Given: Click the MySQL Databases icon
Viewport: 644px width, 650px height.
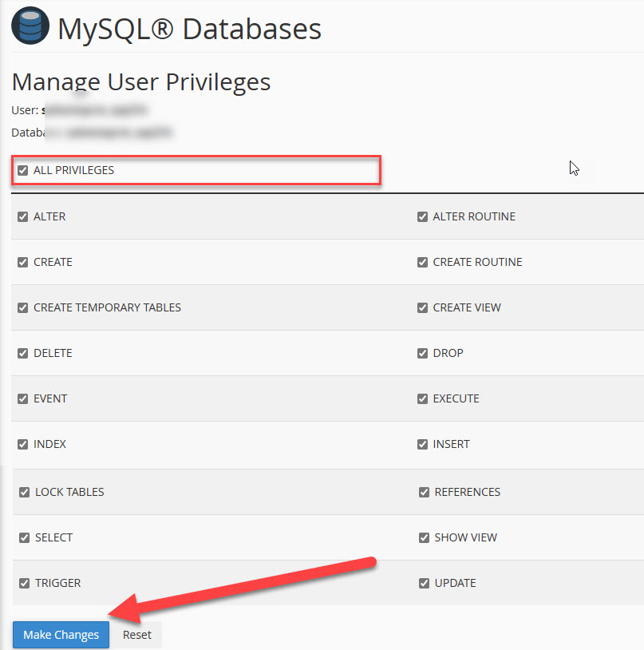Looking at the screenshot, I should (30, 28).
